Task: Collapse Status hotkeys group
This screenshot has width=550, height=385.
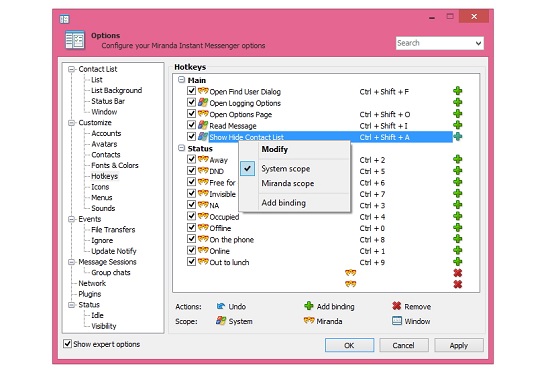Action: coord(181,148)
